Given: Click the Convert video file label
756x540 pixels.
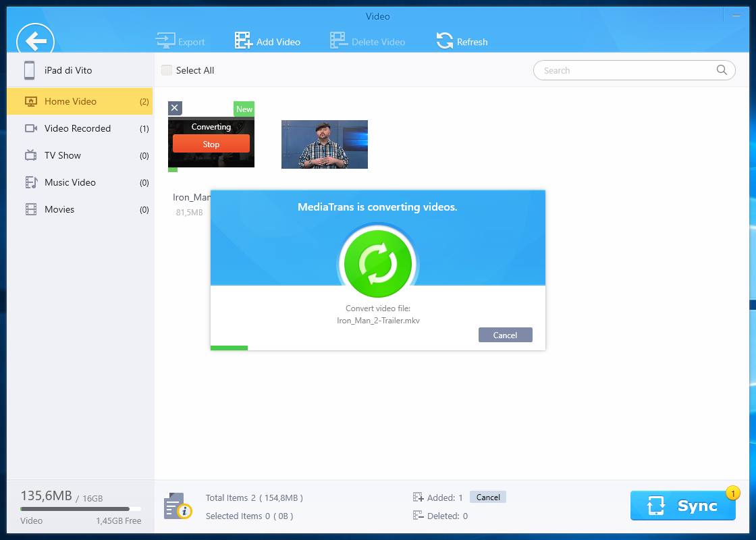Looking at the screenshot, I should click(x=378, y=308).
